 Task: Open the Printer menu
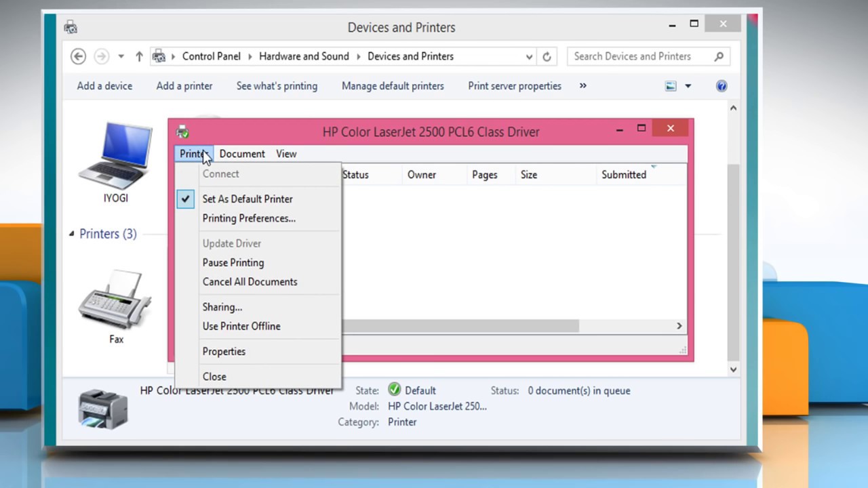tap(194, 154)
